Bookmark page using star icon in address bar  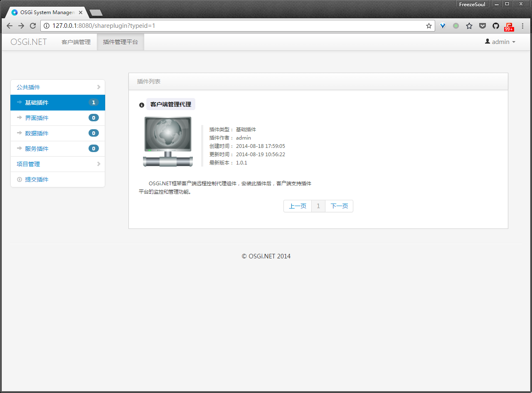click(429, 26)
